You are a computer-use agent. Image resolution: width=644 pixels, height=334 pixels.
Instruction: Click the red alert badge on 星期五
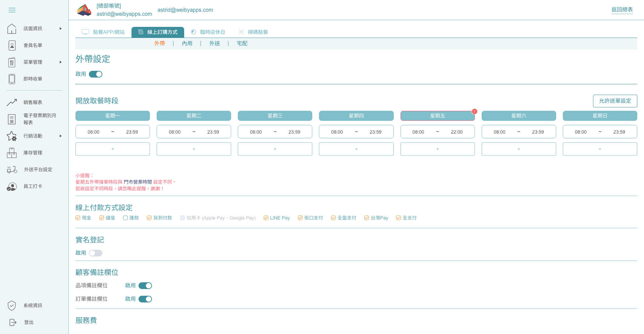point(474,111)
